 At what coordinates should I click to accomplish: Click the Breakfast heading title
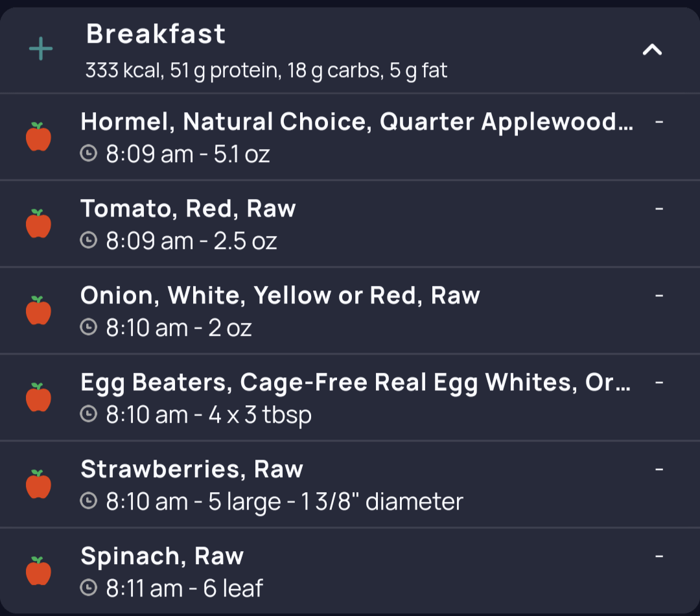coord(156,34)
